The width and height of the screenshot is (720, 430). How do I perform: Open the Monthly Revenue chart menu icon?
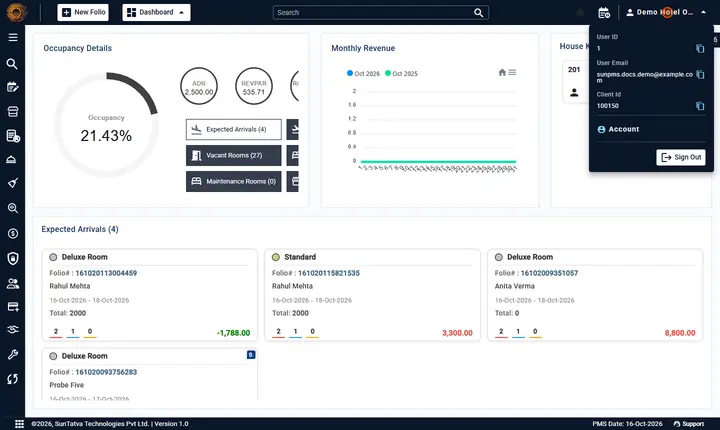tap(512, 72)
